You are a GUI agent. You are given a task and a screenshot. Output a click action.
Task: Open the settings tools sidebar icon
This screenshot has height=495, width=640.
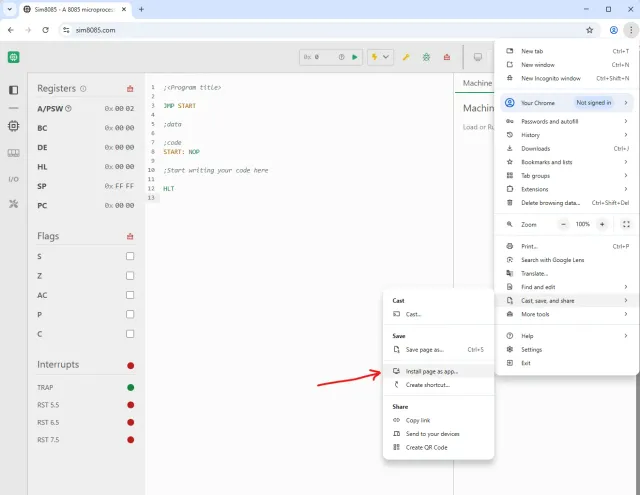pos(13,204)
